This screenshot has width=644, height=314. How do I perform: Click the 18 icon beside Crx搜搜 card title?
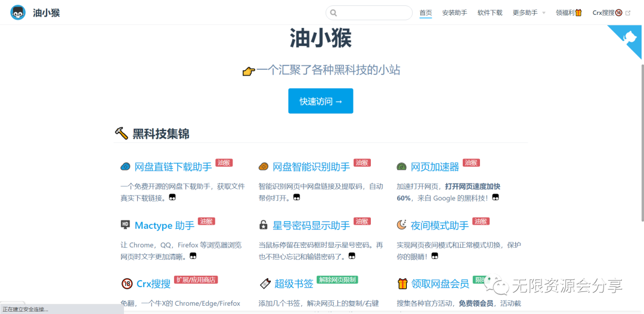click(x=126, y=283)
